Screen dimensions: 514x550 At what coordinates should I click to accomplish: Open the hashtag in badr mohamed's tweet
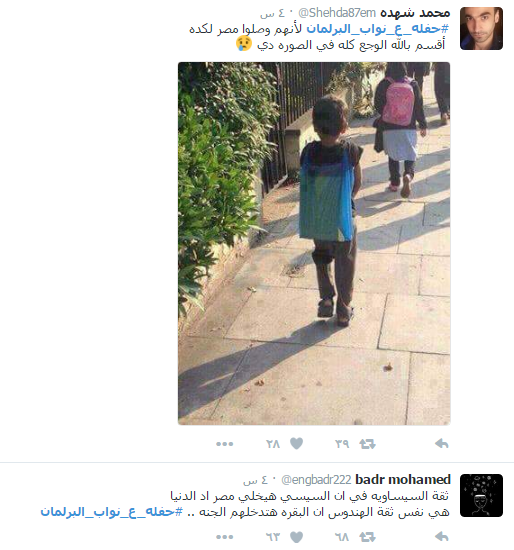112,512
